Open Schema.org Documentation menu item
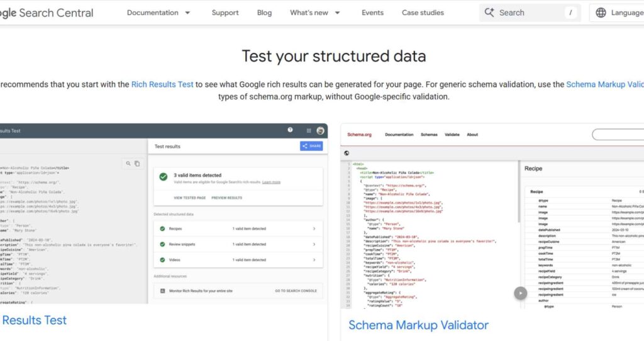Screen dimensions: 644x341 (x=399, y=135)
